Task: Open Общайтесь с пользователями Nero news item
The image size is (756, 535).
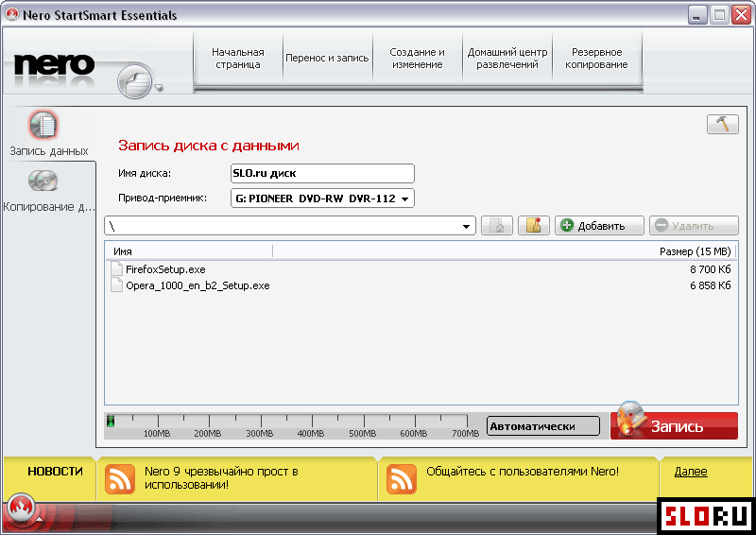Action: (523, 472)
